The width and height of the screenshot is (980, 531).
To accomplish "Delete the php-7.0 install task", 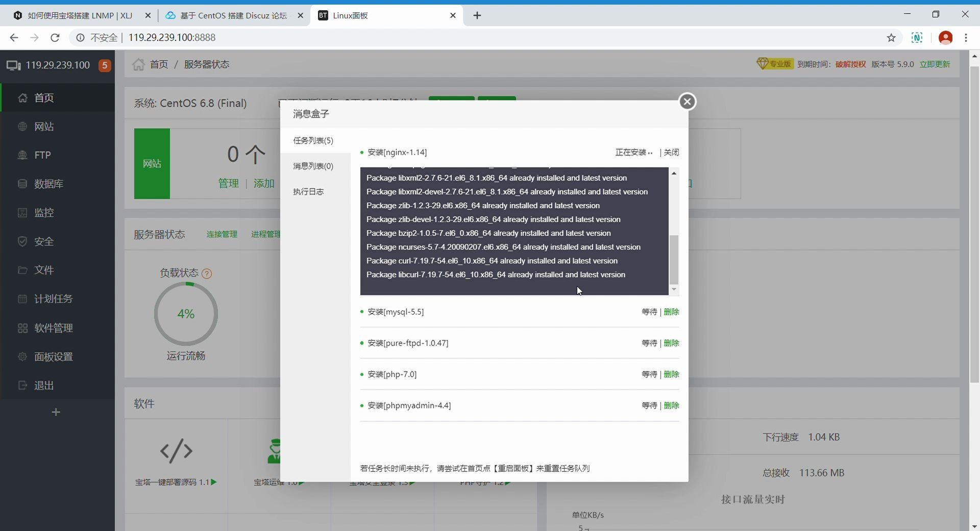I will coord(671,374).
